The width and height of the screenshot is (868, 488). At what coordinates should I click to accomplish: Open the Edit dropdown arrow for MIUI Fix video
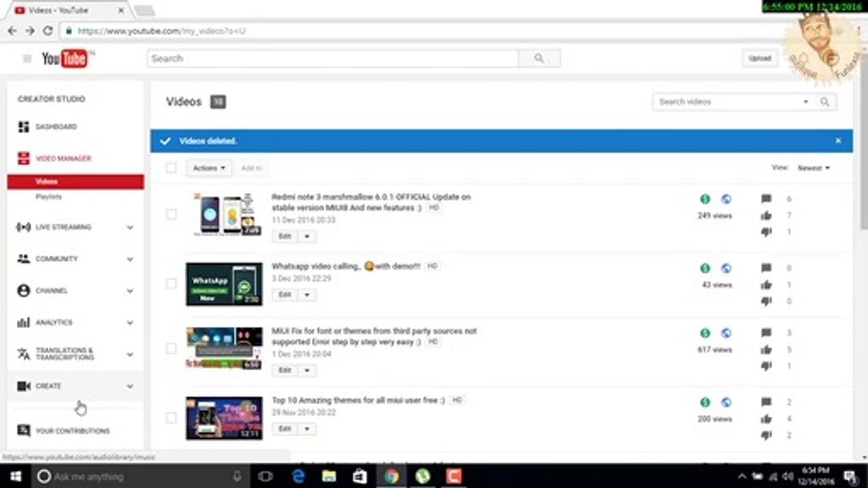[x=307, y=371]
